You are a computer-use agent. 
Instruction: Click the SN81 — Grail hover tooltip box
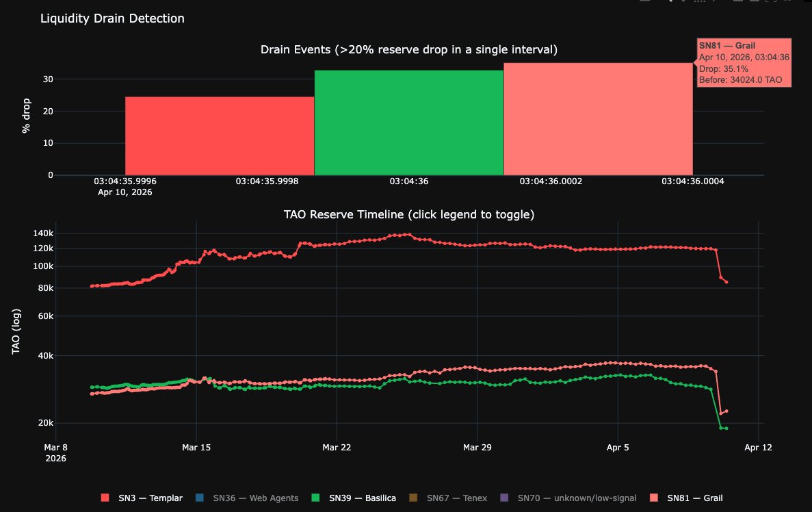pyautogui.click(x=743, y=62)
